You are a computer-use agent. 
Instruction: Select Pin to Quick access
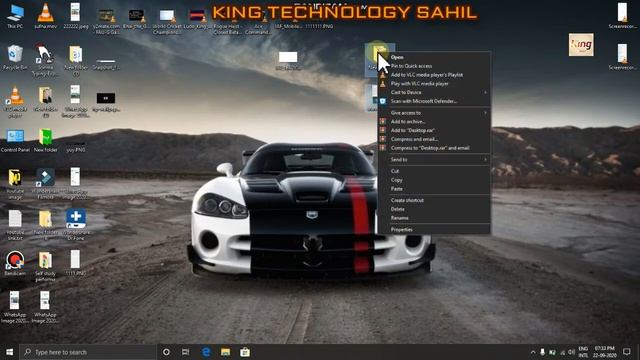pyautogui.click(x=434, y=66)
